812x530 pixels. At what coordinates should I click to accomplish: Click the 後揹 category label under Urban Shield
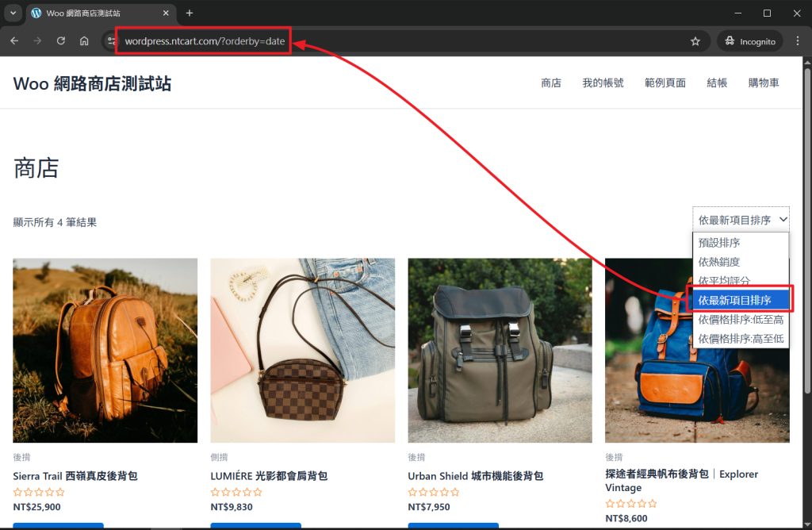pyautogui.click(x=416, y=457)
